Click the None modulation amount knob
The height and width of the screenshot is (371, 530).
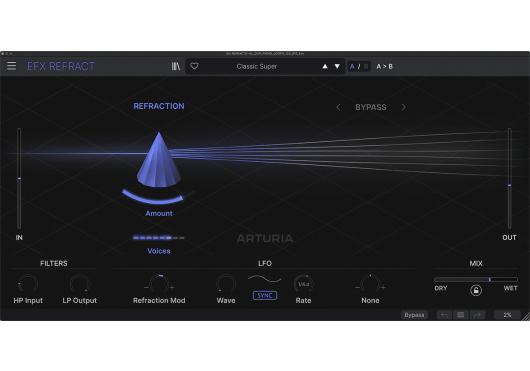pyautogui.click(x=370, y=284)
